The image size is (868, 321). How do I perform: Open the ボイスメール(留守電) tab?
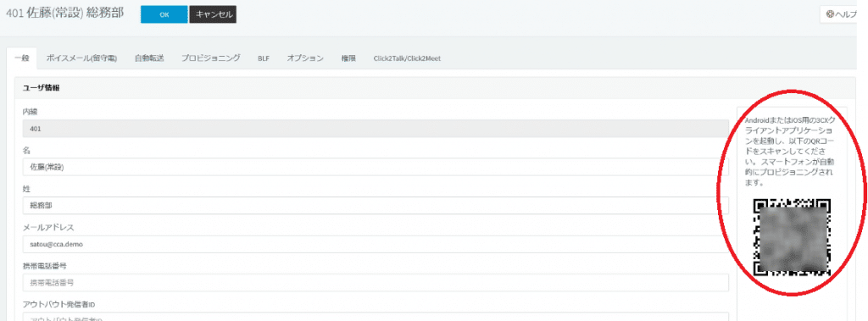pyautogui.click(x=81, y=58)
